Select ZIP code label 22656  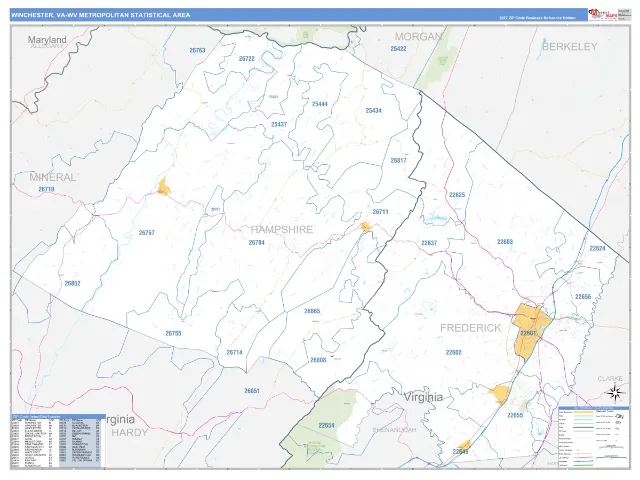tap(583, 297)
